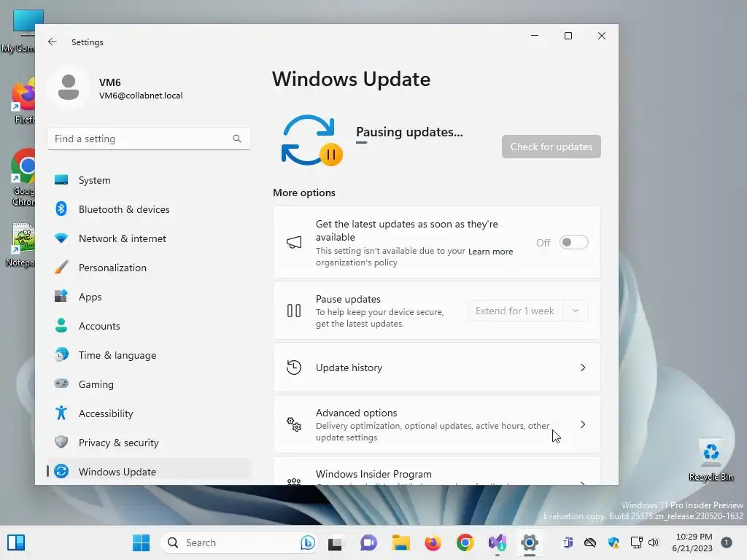This screenshot has height=560, width=747.
Task: Open the Windows Insider Program section
Action: 436,472
